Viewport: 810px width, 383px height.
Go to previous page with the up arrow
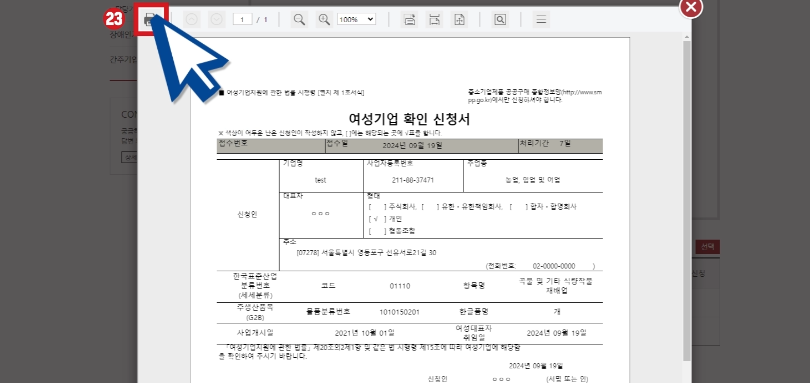(192, 20)
